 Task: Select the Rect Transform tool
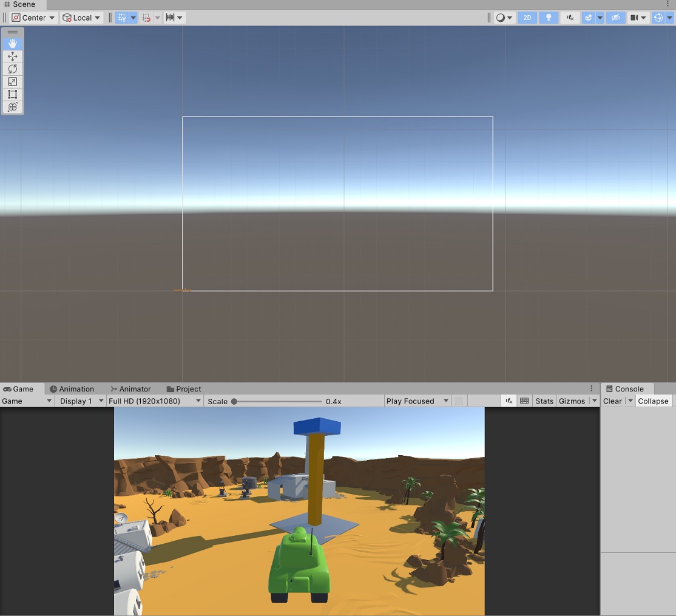(x=12, y=94)
